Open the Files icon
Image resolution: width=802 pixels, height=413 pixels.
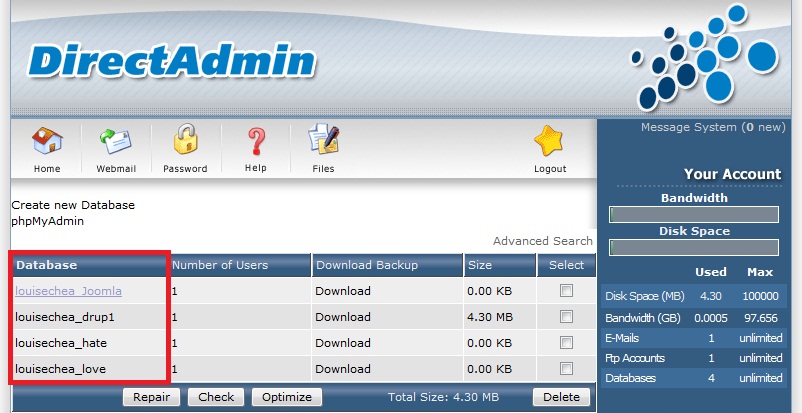pos(323,140)
